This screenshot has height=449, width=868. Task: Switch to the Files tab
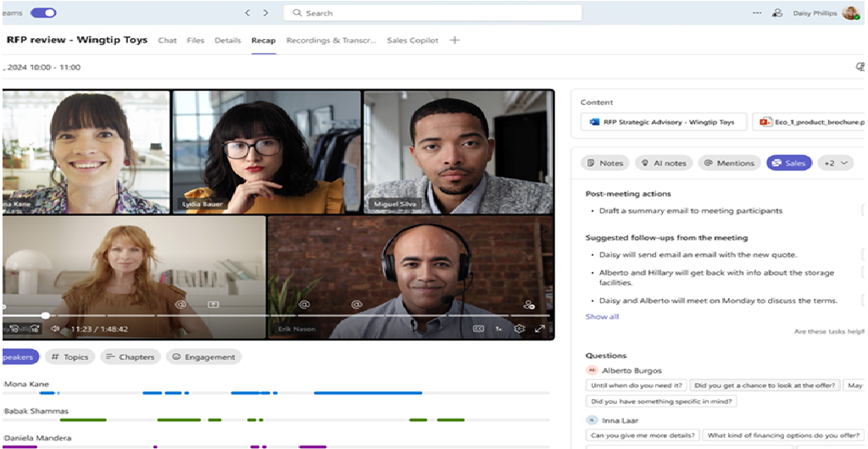coord(196,41)
